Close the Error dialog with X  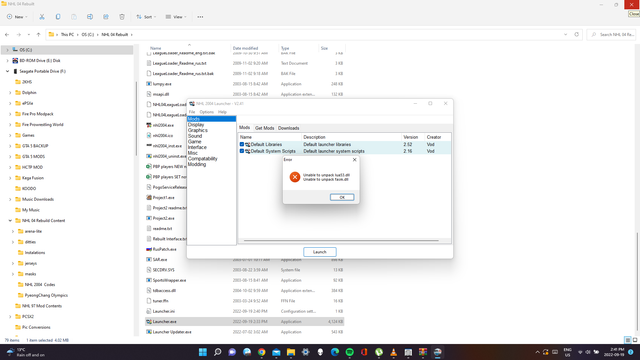[x=354, y=160]
